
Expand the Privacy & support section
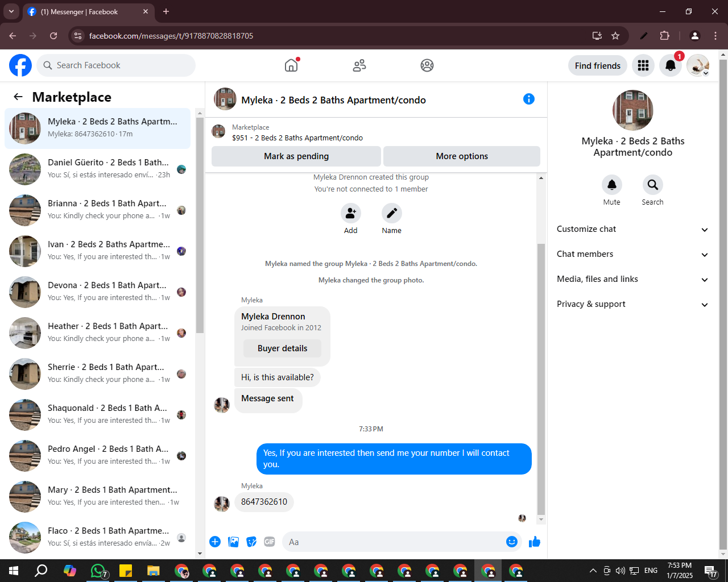click(x=632, y=304)
